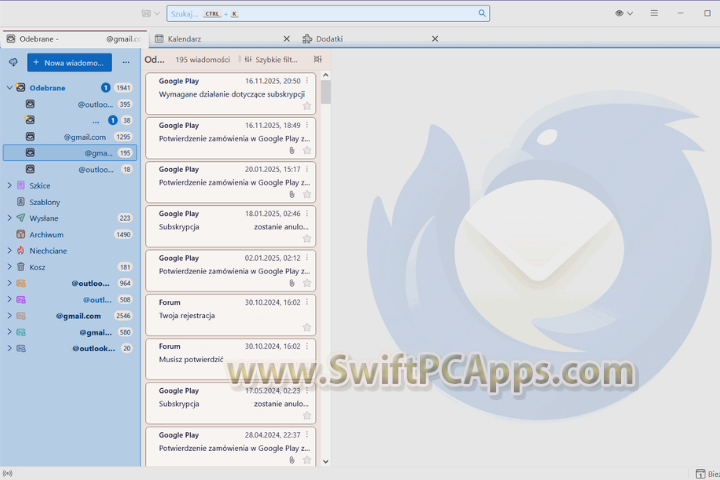
Task: Click message list scroll-down arrow
Action: pyautogui.click(x=326, y=461)
